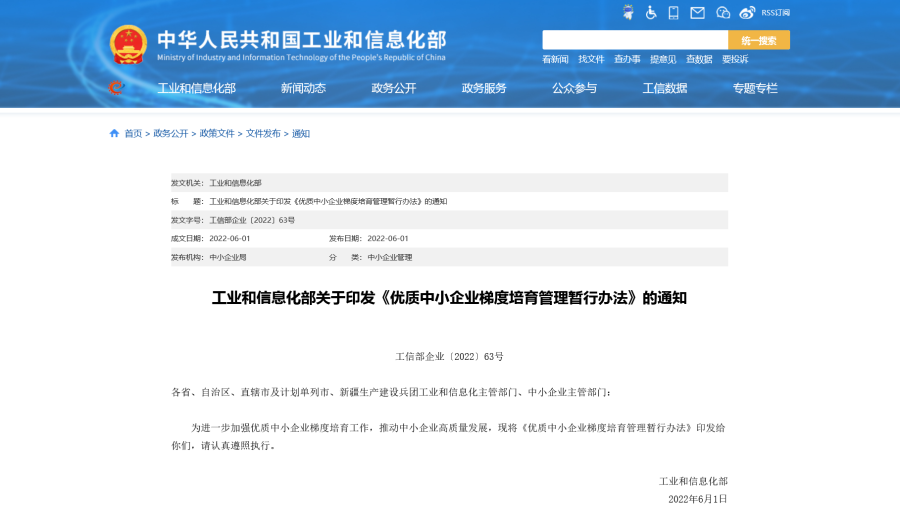The image size is (900, 506).
Task: Open the red swirl icon in navigation bar
Action: [116, 88]
